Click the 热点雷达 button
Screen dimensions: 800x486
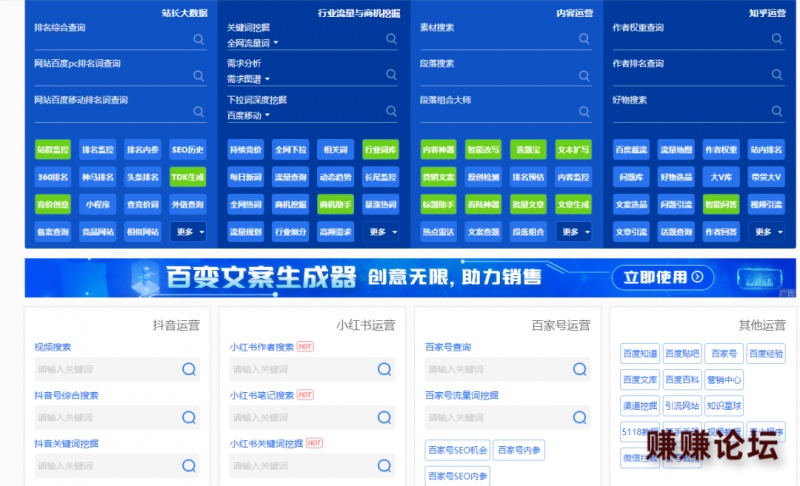(x=438, y=232)
